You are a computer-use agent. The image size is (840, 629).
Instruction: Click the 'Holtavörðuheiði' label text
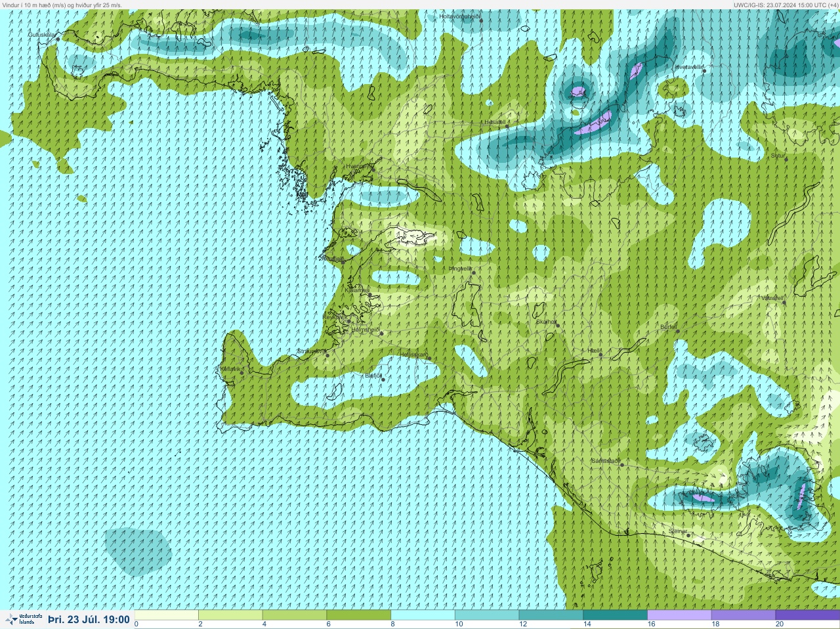tap(460, 16)
